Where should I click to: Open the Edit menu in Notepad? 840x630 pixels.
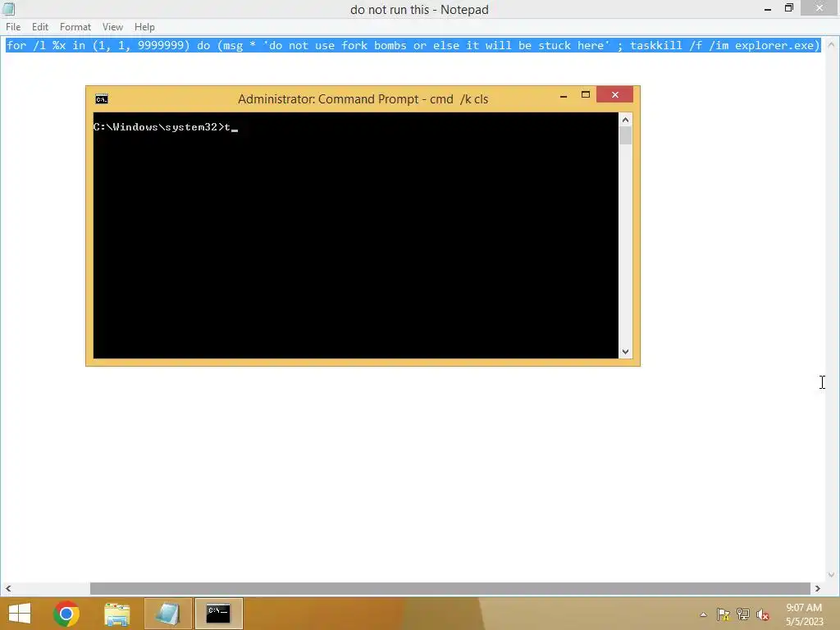click(x=39, y=27)
